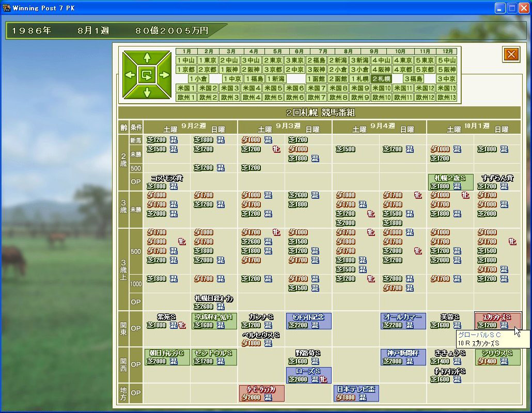Screen dimensions: 532x413
Task: Select the ローズS race
Action: (308, 375)
